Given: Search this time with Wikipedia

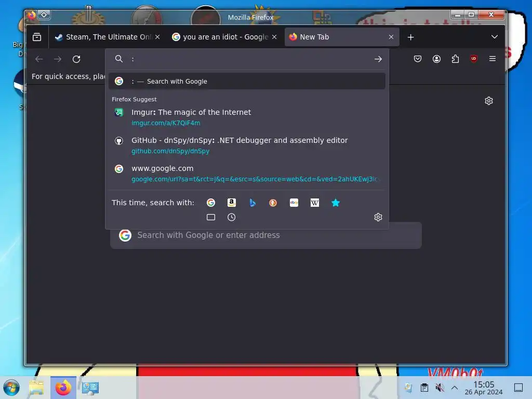Looking at the screenshot, I should click(x=314, y=203).
